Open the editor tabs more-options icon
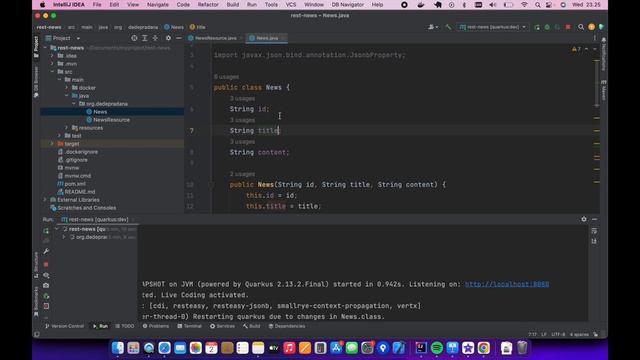Viewport: 640px width, 360px height. point(594,38)
